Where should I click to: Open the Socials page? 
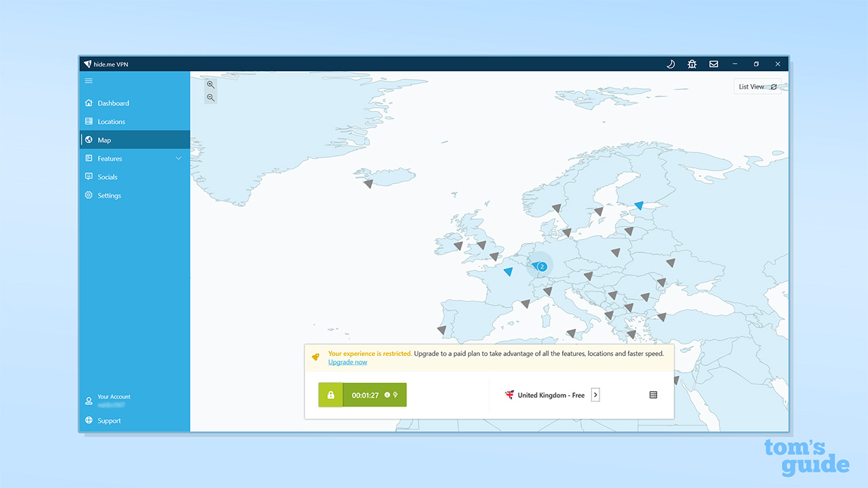point(107,177)
